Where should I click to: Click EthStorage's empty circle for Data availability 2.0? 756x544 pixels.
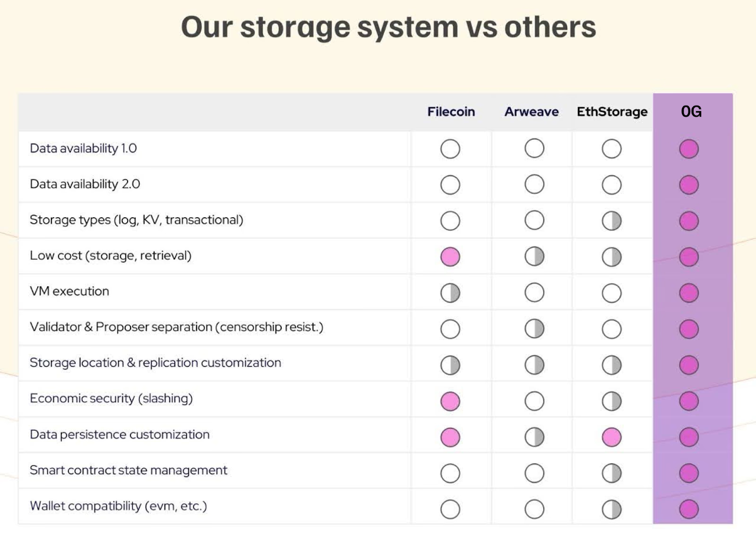(x=612, y=185)
